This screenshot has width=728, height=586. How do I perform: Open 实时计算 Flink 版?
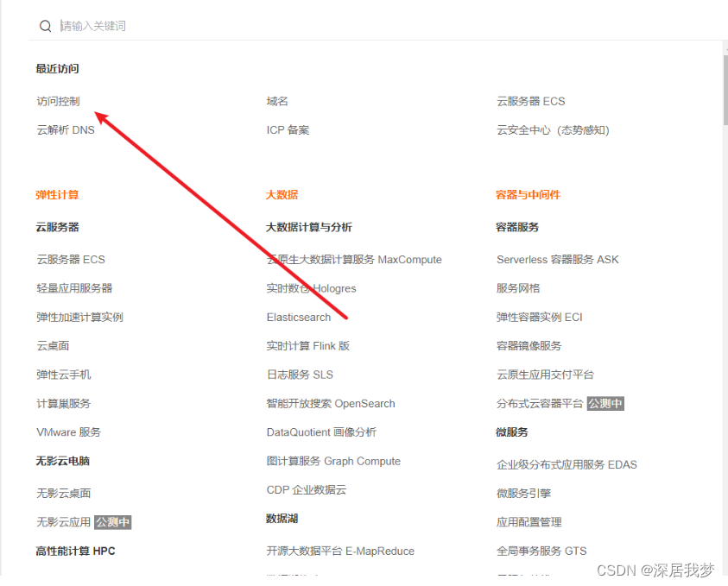pyautogui.click(x=308, y=346)
